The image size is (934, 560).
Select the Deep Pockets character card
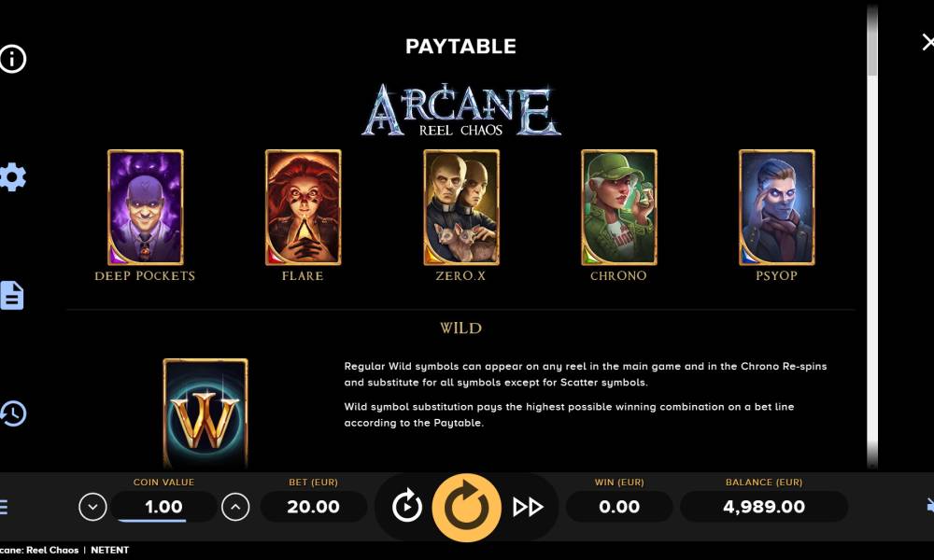pyautogui.click(x=146, y=207)
